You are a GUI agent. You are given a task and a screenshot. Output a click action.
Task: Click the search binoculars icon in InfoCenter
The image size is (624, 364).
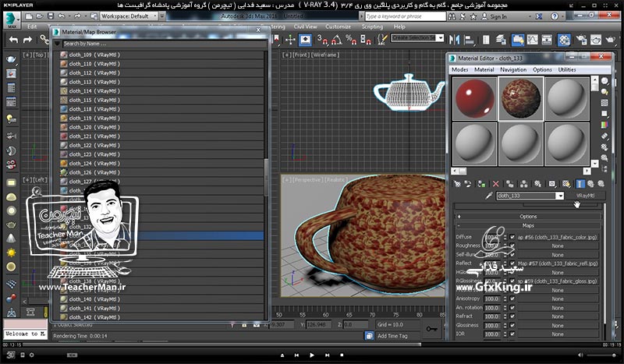pos(452,16)
